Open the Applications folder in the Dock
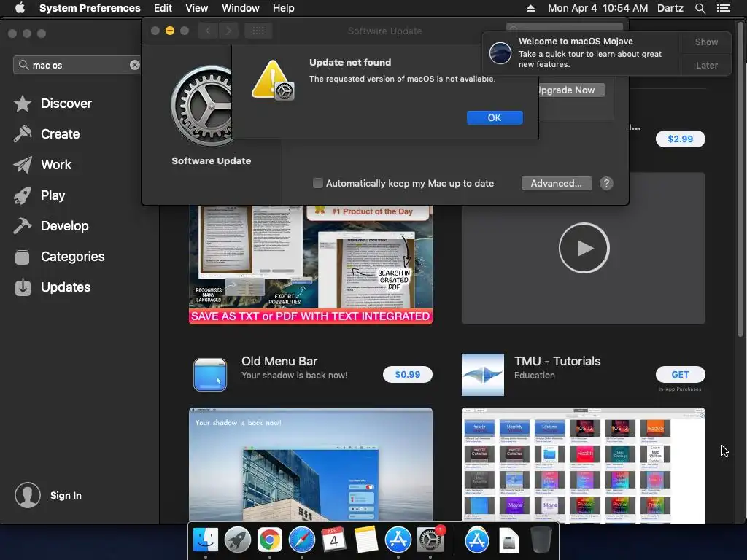The height and width of the screenshot is (560, 747). point(477,540)
